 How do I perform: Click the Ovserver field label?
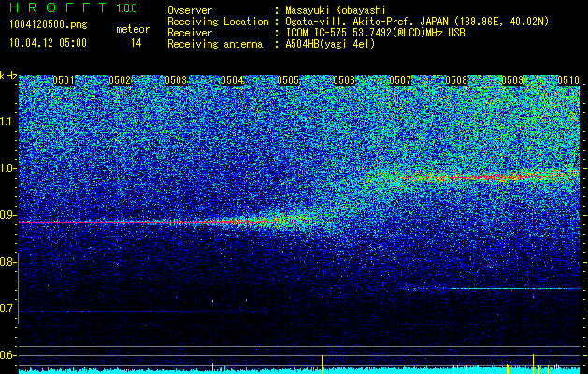pyautogui.click(x=190, y=10)
